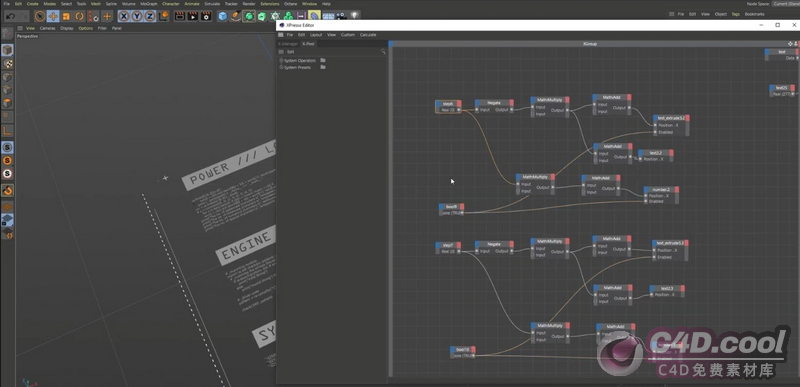The image size is (800, 387).
Task: Toggle orange Snap S icon
Action: point(8,161)
